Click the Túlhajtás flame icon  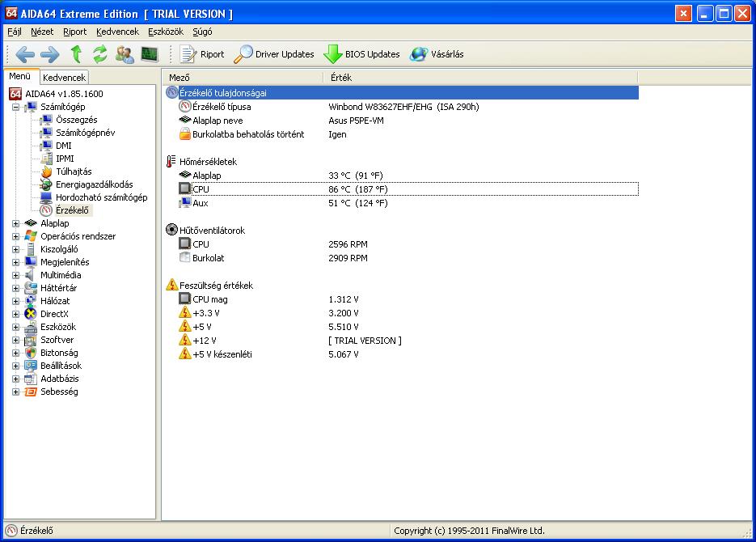46,171
